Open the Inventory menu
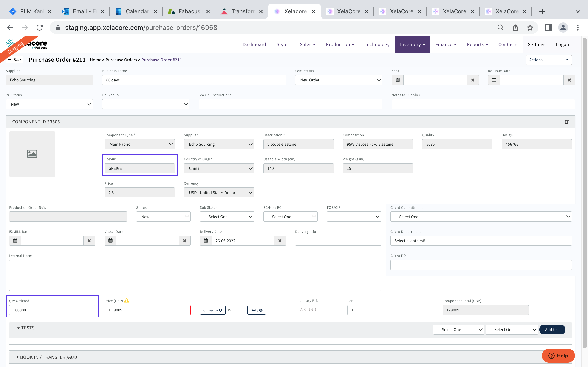 (412, 44)
